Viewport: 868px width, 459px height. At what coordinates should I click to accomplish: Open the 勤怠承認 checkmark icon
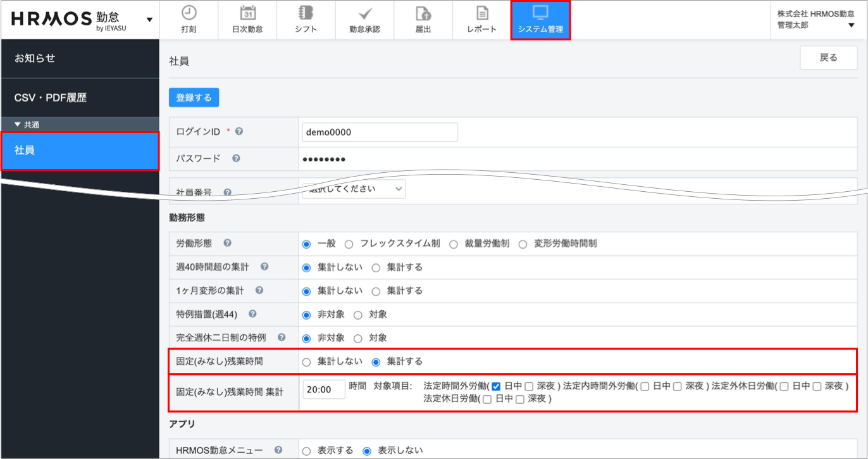pos(364,13)
